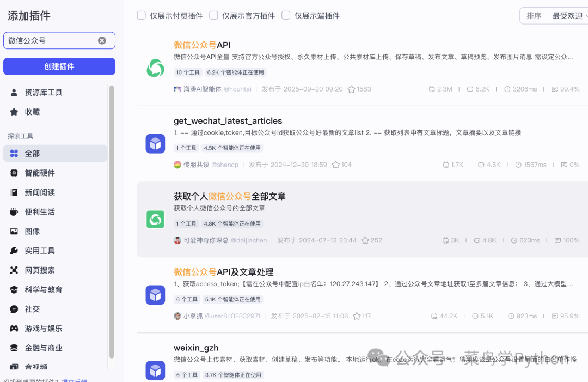588x382 pixels.
Task: Click the star icon beside 117
Action: (357, 316)
